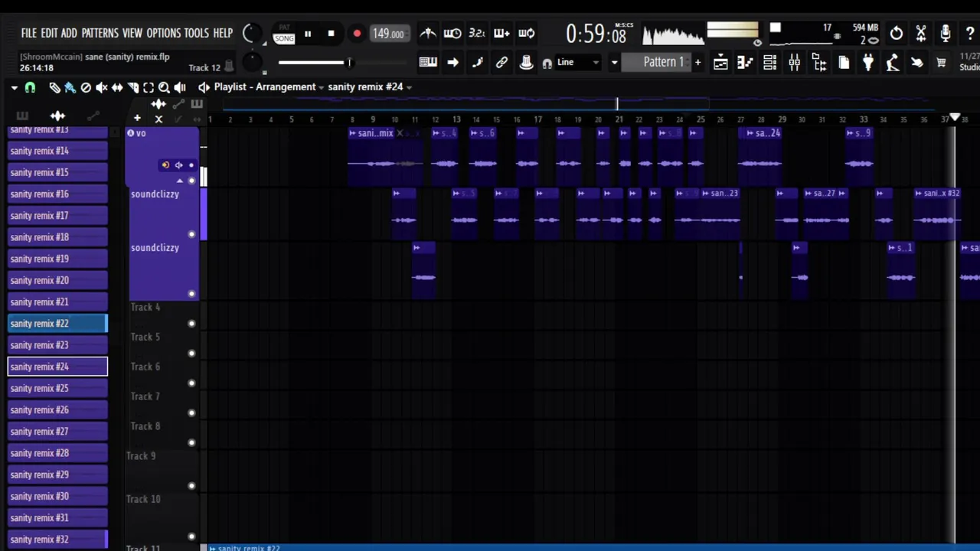The height and width of the screenshot is (551, 980).
Task: Open the TOOLS menu
Action: tap(196, 33)
